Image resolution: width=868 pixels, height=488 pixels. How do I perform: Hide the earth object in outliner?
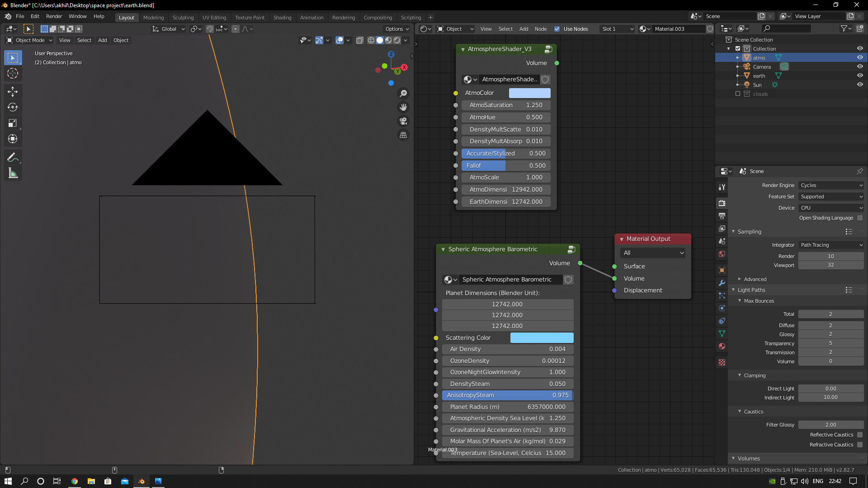pyautogui.click(x=860, y=76)
